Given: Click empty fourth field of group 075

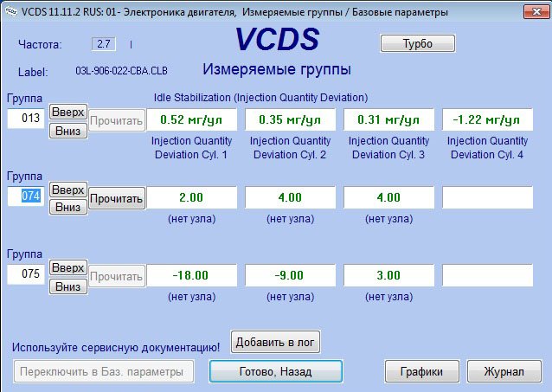Looking at the screenshot, I should tap(487, 275).
